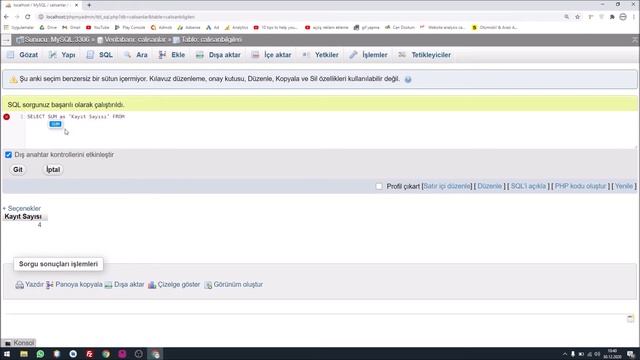
Task: Click the small icon at the page's bottom right
Action: (x=631, y=318)
